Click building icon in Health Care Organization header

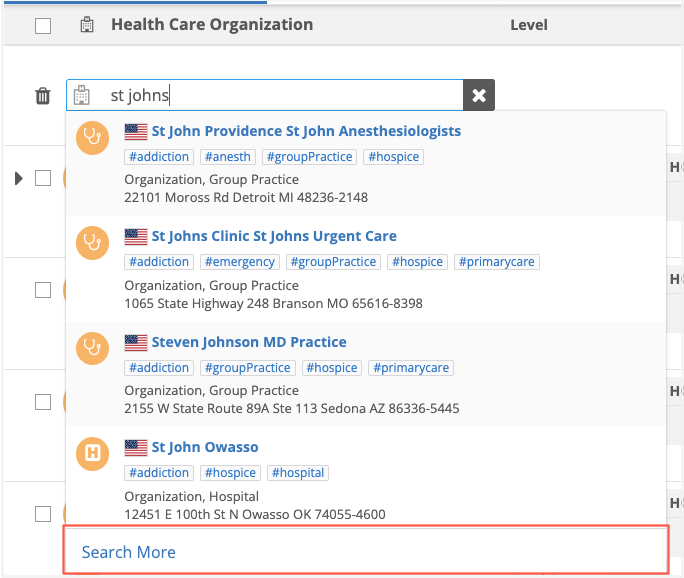click(87, 25)
